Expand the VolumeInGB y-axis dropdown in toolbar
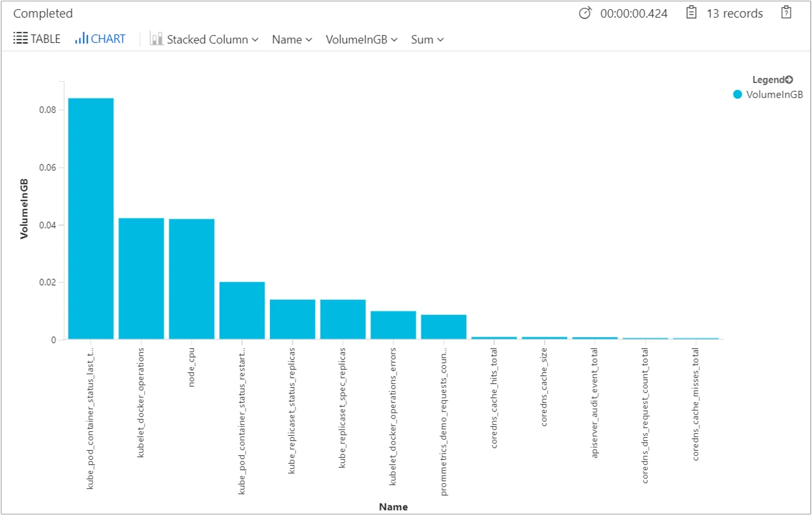 click(x=362, y=40)
